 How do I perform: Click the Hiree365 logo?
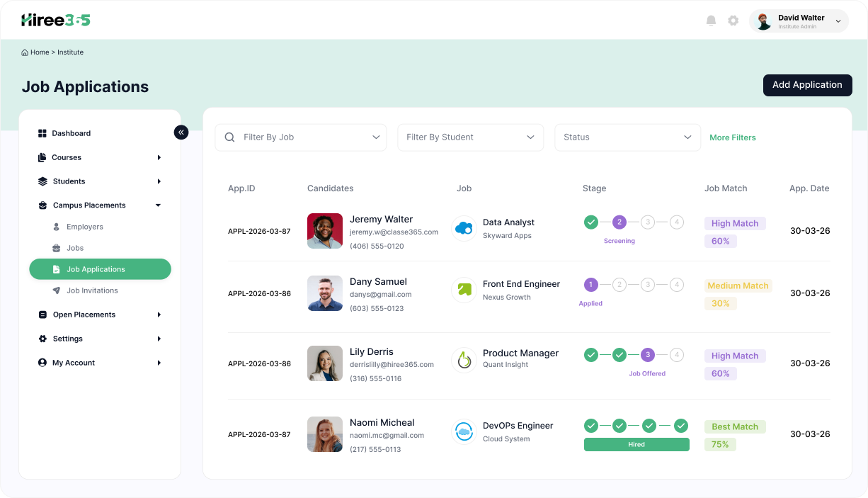pyautogui.click(x=56, y=20)
